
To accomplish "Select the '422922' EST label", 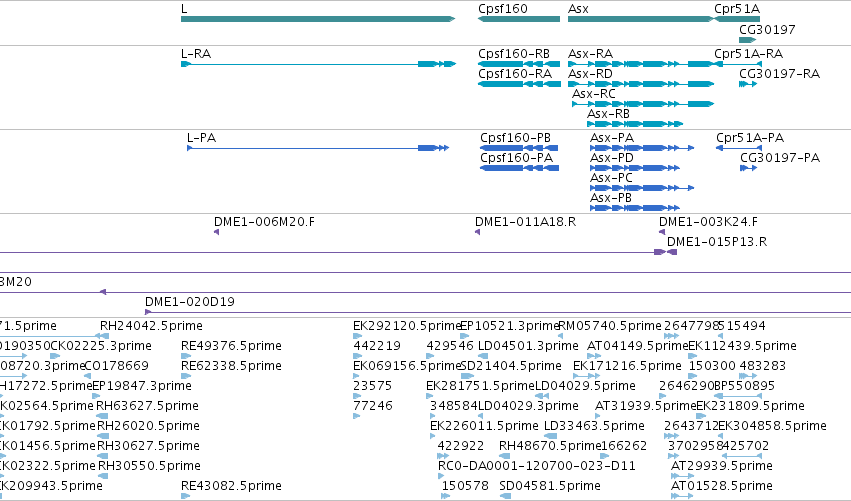I will pyautogui.click(x=461, y=447).
